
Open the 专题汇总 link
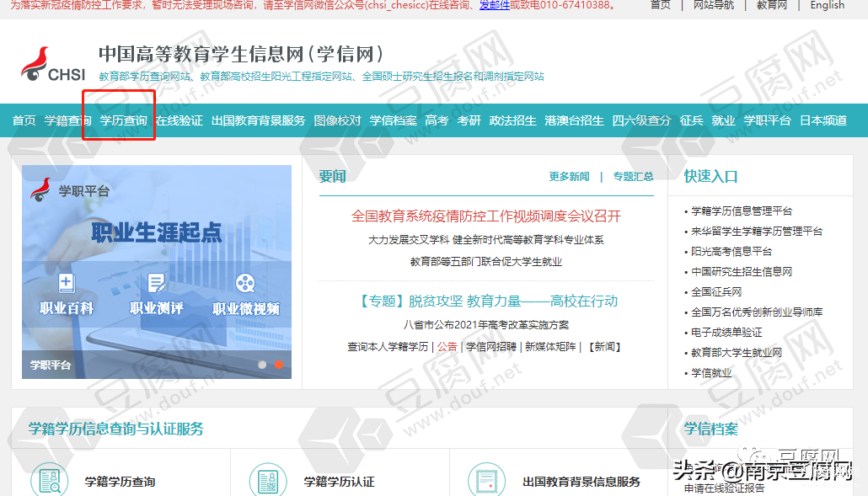pos(633,176)
